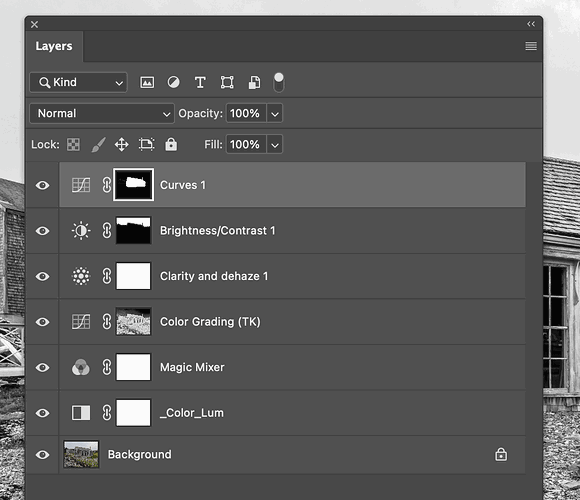Screen dimensions: 580x500
Task: Select the Curves 1 layer name
Action: (x=183, y=185)
